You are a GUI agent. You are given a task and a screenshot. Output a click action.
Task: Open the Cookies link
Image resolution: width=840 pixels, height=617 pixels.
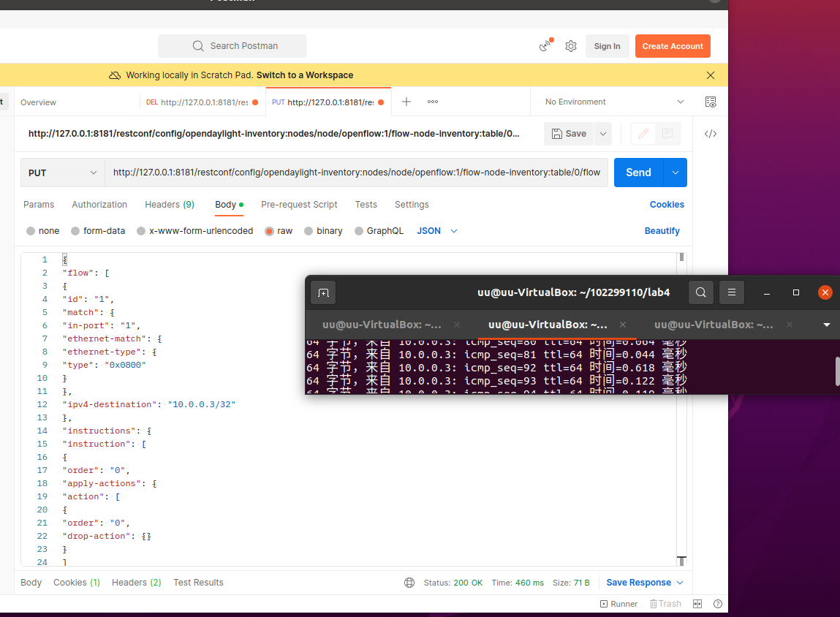(667, 205)
